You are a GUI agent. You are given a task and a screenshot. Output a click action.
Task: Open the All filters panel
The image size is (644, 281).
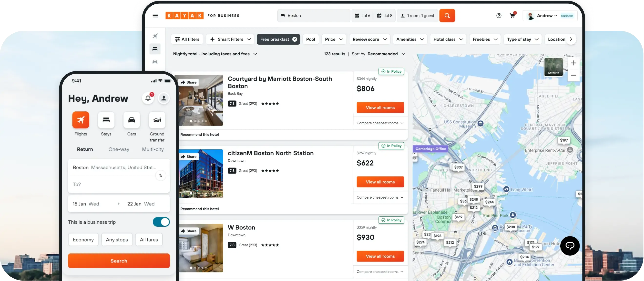187,39
